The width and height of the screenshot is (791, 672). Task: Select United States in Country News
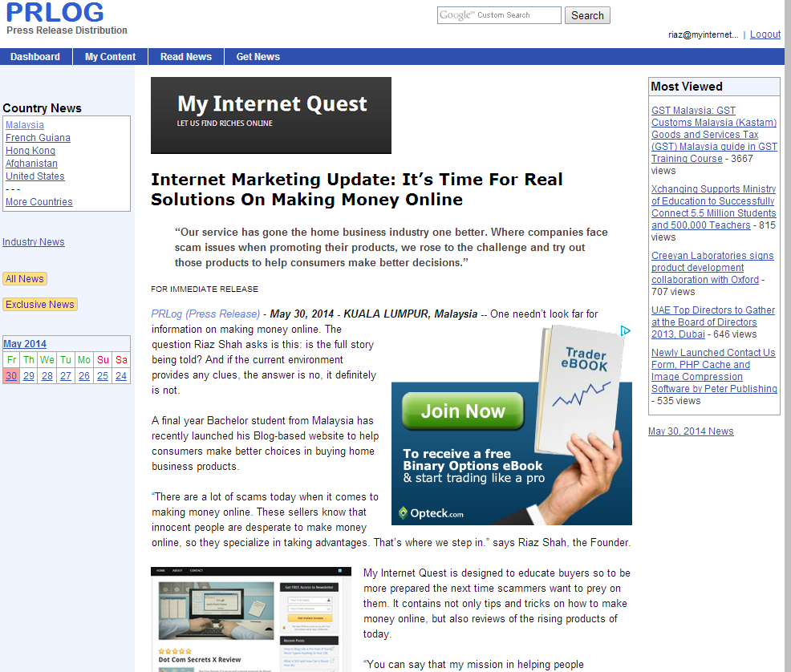34,176
